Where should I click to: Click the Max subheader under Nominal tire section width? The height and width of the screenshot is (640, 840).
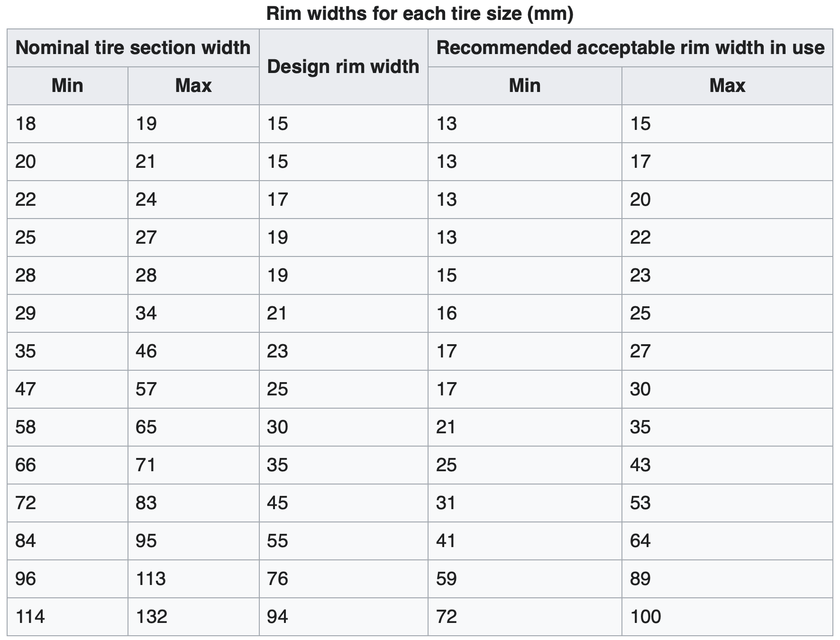[193, 86]
